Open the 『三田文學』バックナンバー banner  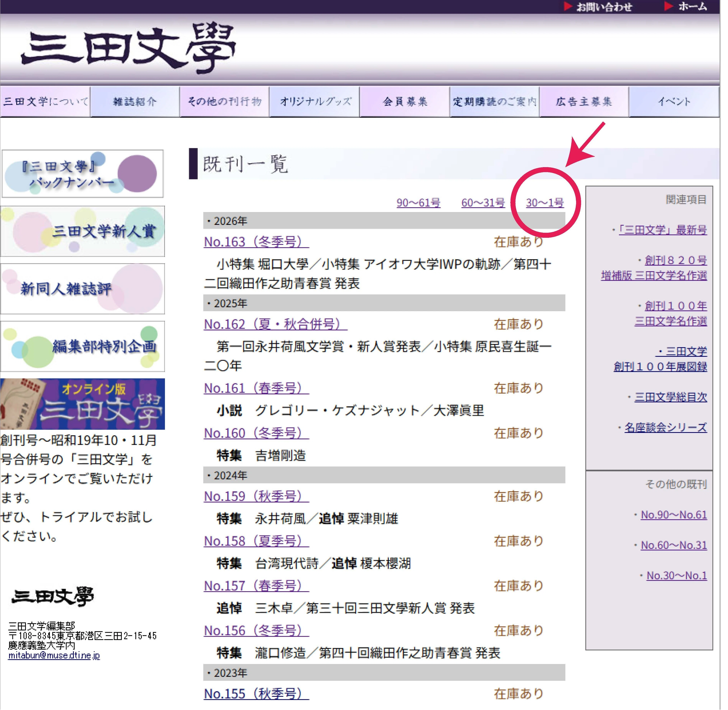tap(82, 174)
